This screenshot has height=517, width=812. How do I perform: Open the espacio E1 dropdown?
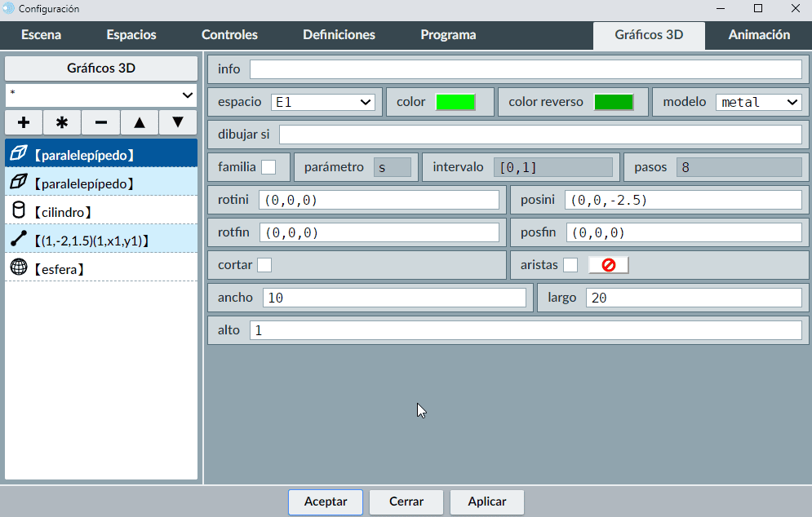322,102
